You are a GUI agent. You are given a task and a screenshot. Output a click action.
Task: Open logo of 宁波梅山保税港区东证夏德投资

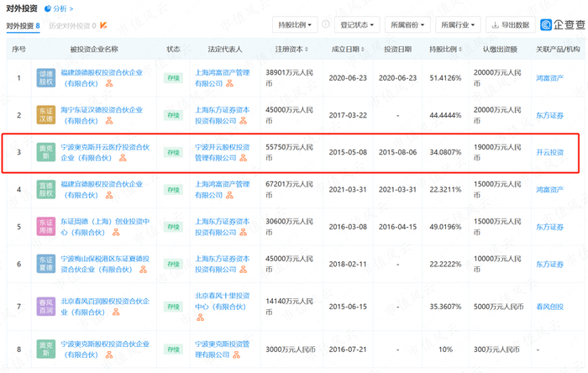pos(46,264)
